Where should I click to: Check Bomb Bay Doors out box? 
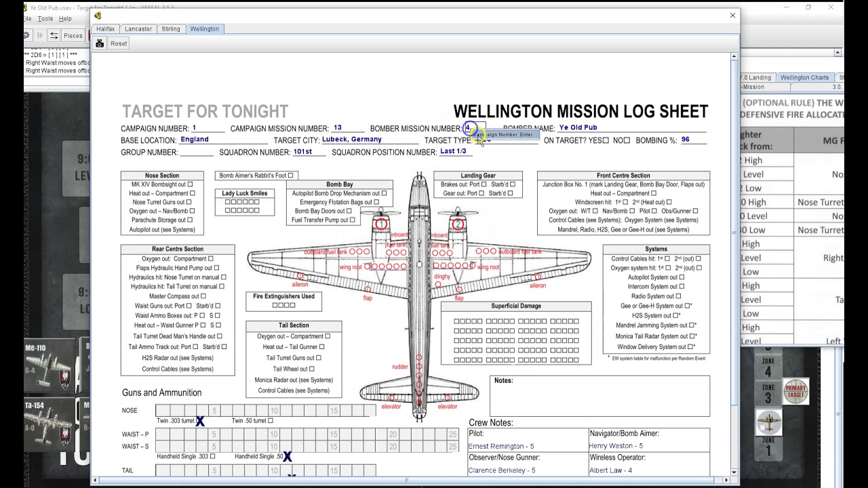(349, 211)
